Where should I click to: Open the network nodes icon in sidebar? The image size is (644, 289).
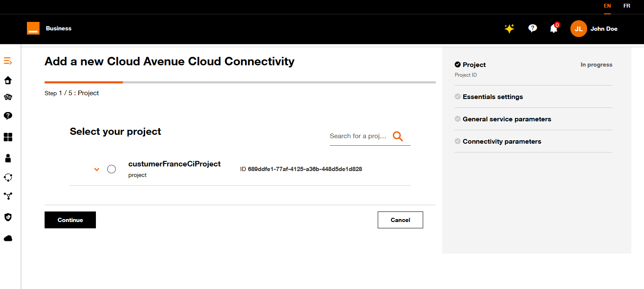[x=8, y=196]
